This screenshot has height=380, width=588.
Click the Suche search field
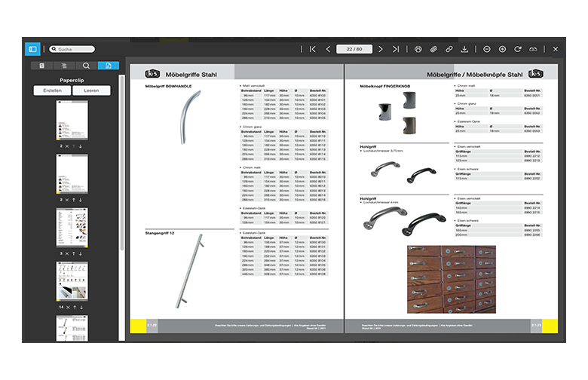(71, 49)
